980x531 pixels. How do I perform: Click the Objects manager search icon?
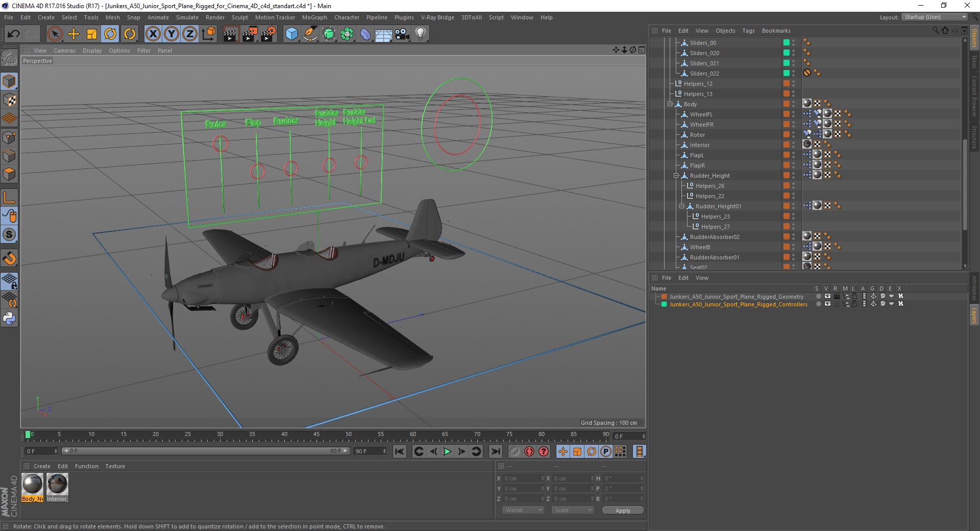tap(936, 31)
